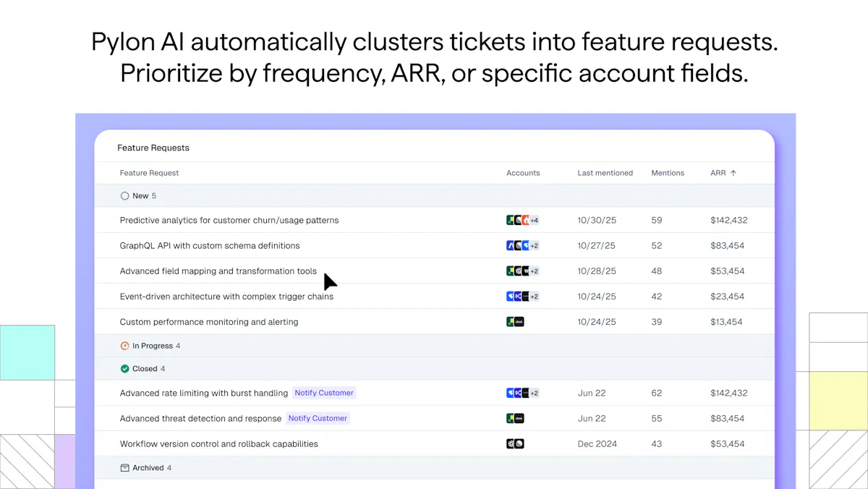Click the $13,454 ARR value

pos(726,321)
